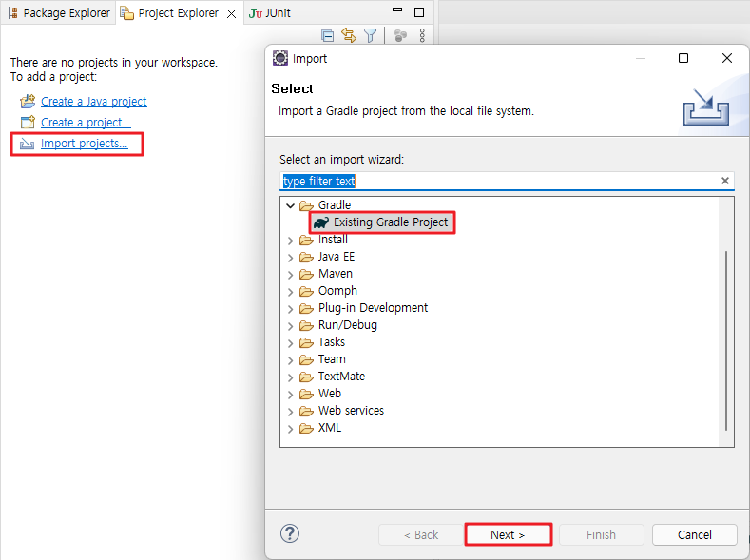
Task: Select the Team label
Action: [x=332, y=359]
